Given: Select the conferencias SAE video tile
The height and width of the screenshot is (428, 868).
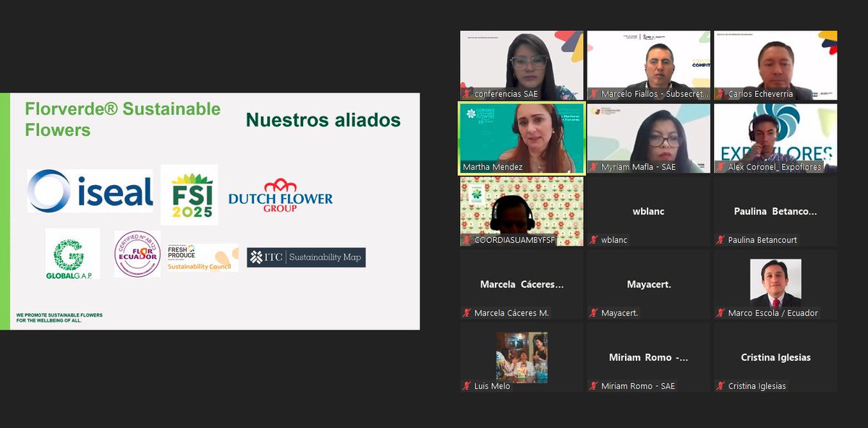Looking at the screenshot, I should (x=522, y=65).
